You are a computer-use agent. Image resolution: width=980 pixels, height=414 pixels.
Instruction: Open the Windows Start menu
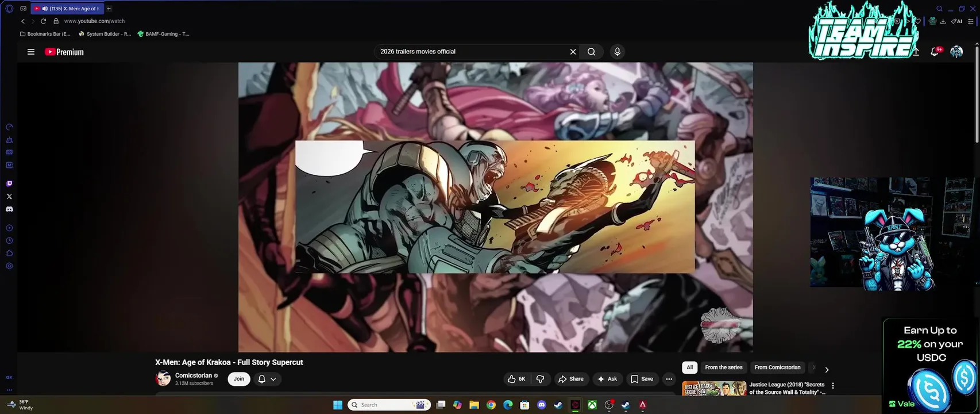pos(338,405)
